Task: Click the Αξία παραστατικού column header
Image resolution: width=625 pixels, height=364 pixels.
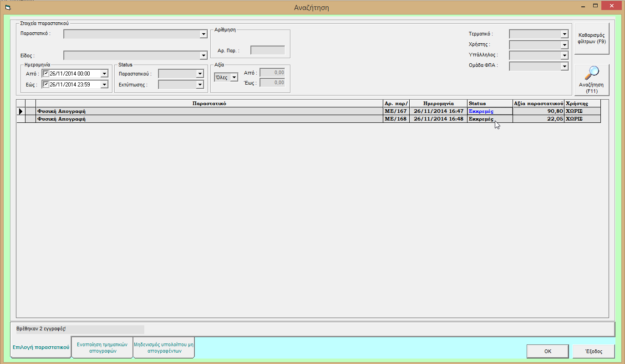Action: (x=539, y=103)
